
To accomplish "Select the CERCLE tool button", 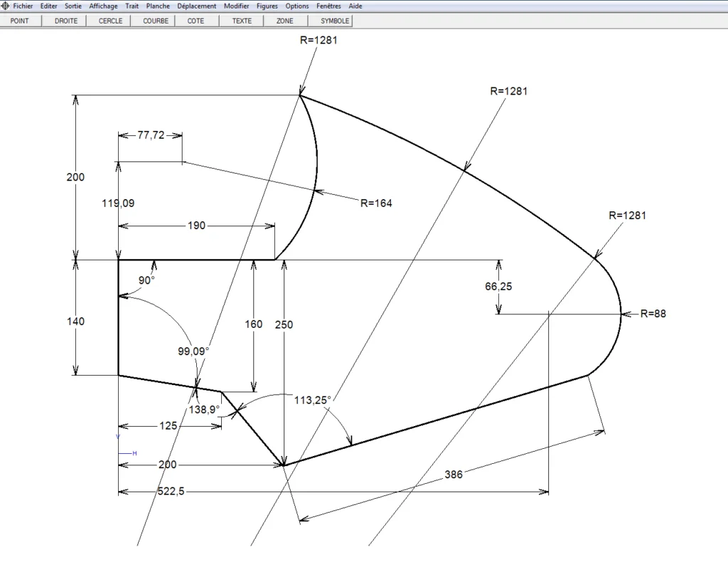I will point(110,21).
